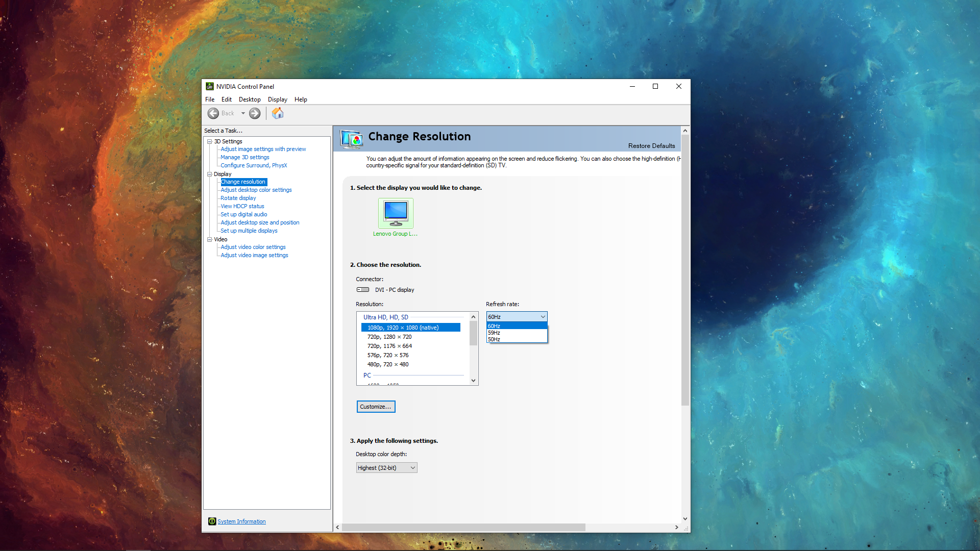
Task: Select the 50Hz refresh rate option
Action: (515, 339)
